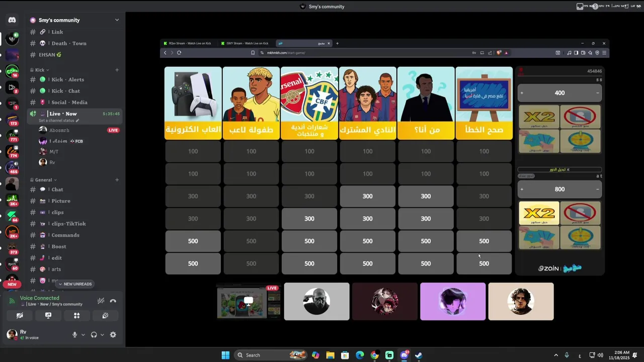
Task: Click the تبديل الدور switch turn button
Action: tap(560, 169)
